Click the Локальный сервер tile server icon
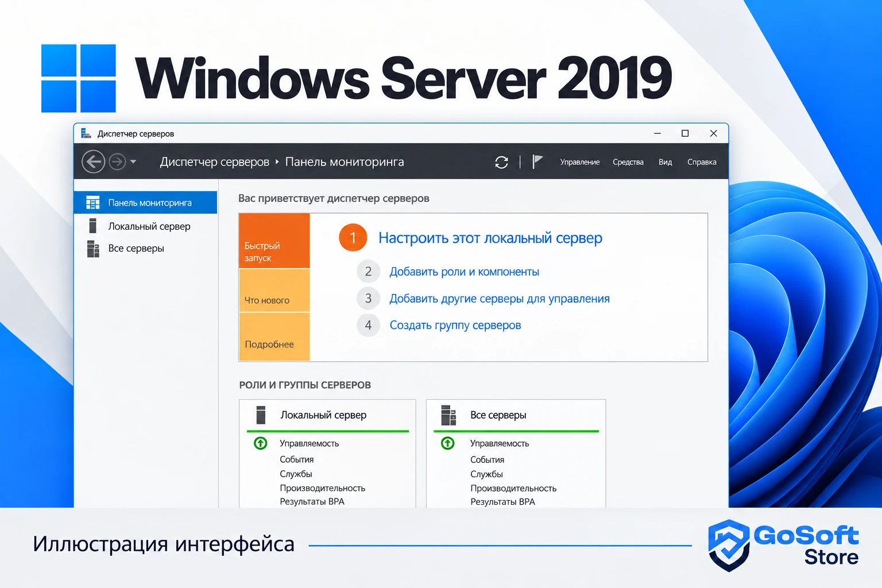 (261, 415)
